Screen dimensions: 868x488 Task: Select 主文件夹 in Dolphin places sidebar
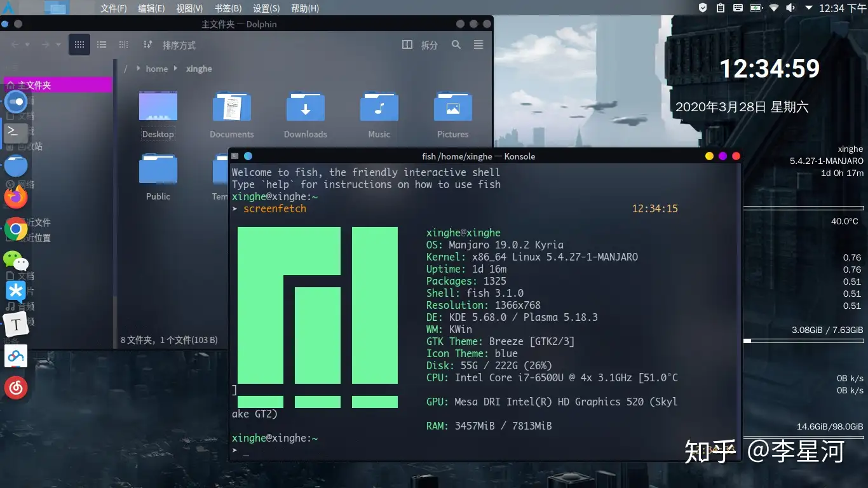click(x=58, y=85)
